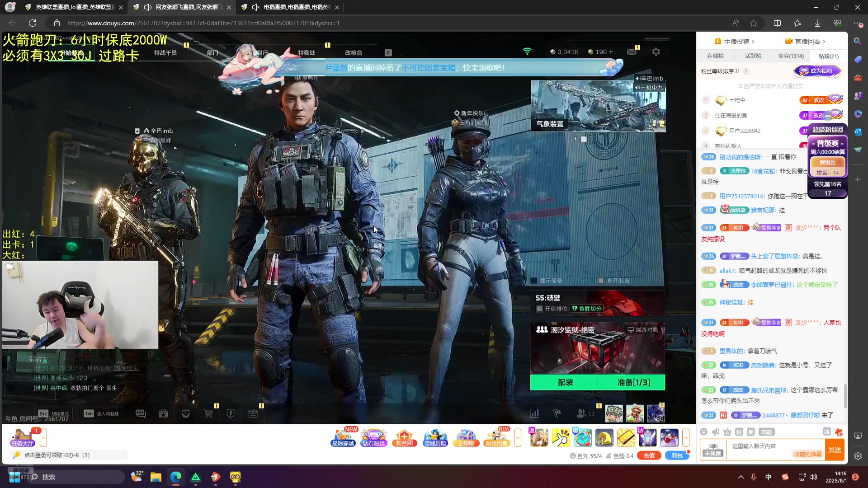
Task: Toggle the 开启排位 checkbox in game
Action: [539, 309]
